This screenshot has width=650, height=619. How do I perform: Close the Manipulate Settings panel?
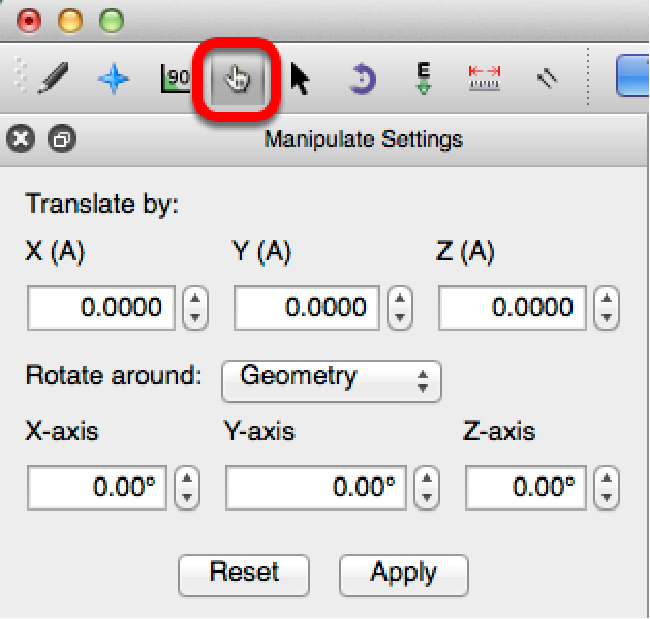tap(21, 139)
